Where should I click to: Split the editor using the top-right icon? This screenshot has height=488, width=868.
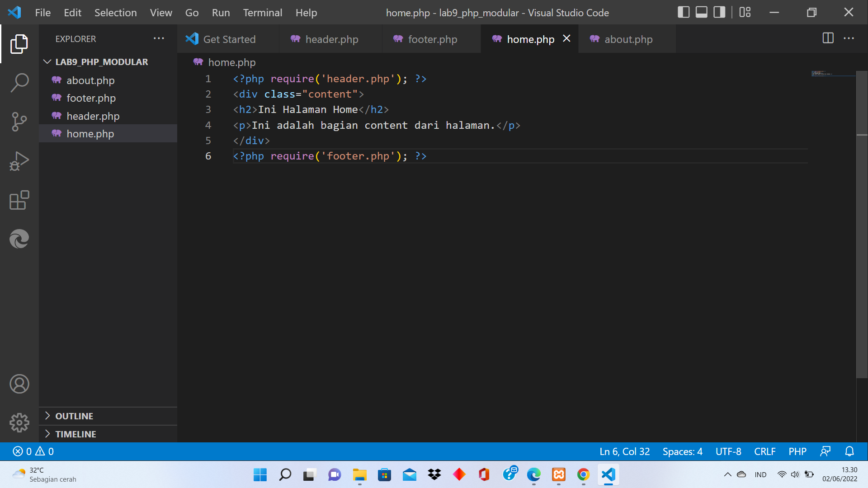click(828, 38)
